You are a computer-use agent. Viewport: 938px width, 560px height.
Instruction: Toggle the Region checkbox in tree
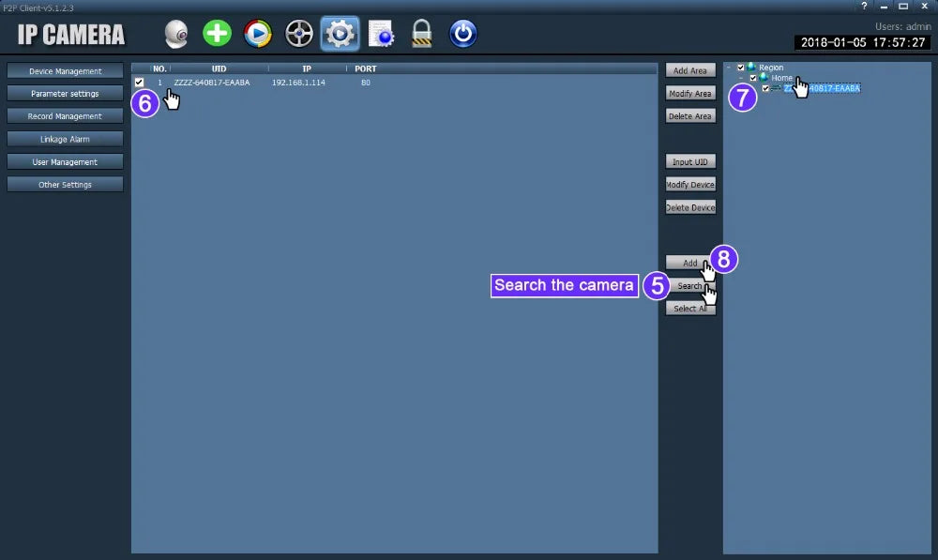741,68
